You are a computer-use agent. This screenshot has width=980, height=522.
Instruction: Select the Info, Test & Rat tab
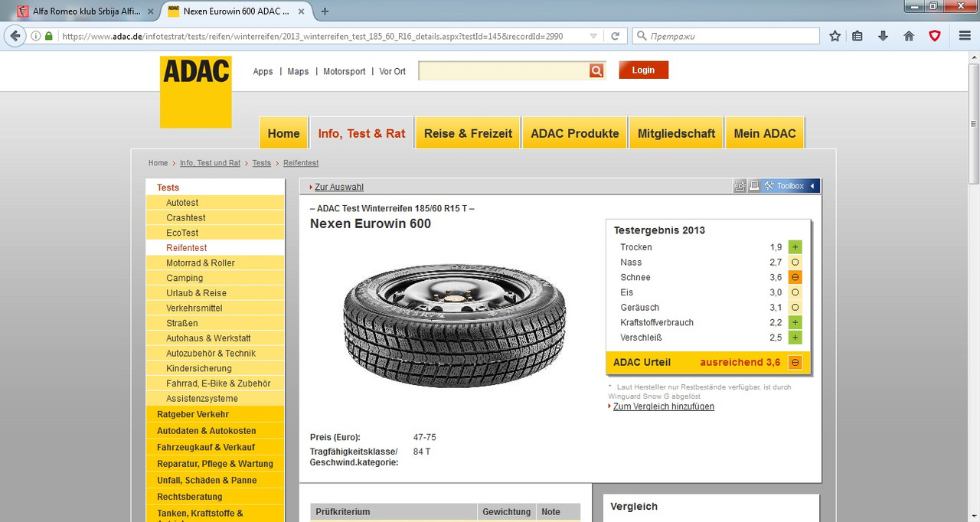tap(361, 133)
